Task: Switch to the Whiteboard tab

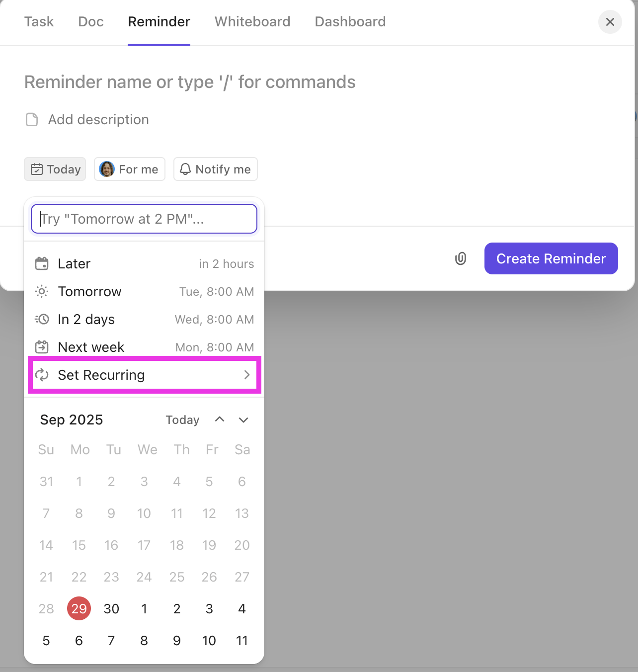Action: 252,22
